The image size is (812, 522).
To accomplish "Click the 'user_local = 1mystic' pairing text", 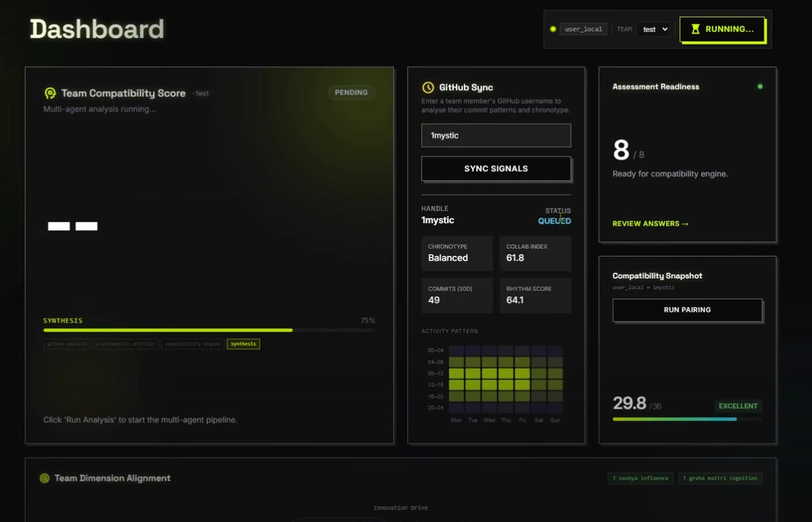I will click(x=643, y=287).
